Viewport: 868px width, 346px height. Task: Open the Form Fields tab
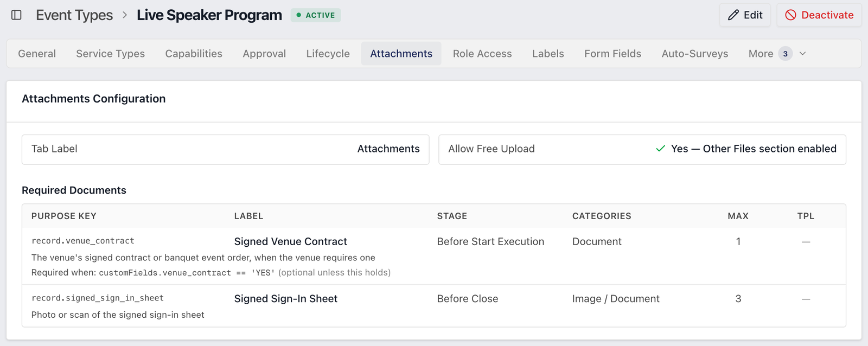point(612,54)
